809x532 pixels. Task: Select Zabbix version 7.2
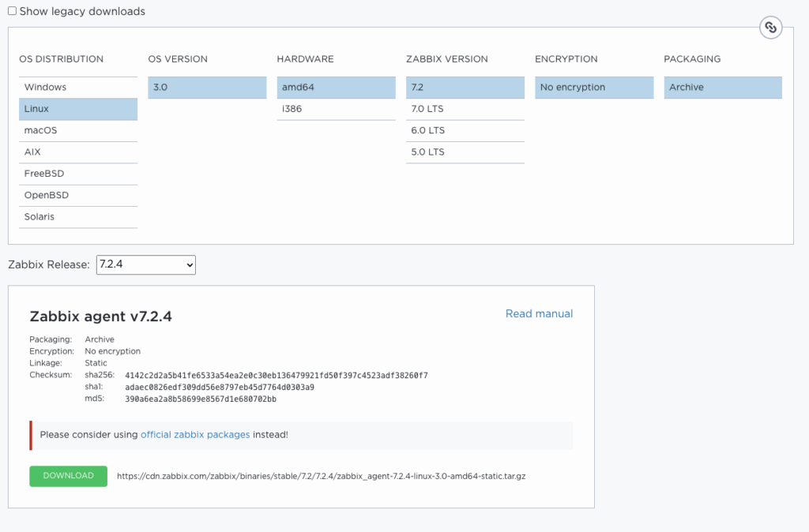[x=465, y=87]
